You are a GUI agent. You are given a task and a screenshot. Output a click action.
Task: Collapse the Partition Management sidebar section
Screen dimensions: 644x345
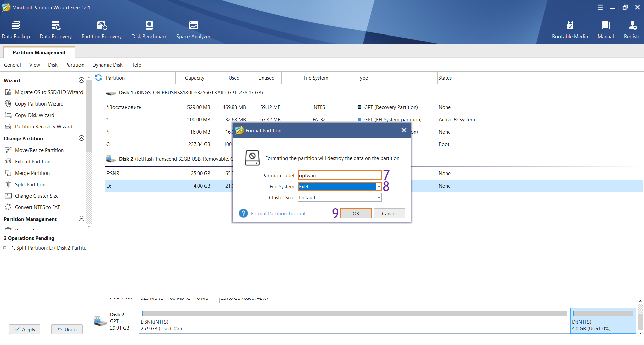[81, 219]
